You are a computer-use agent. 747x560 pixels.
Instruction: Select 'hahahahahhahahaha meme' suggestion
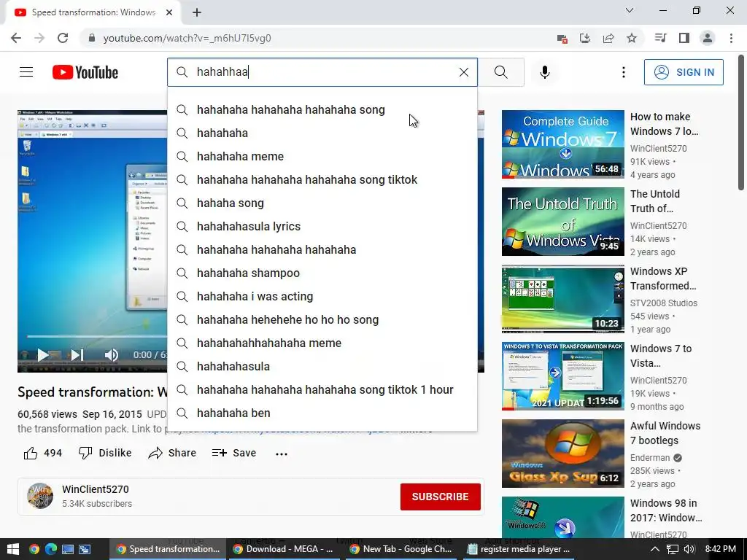tap(322, 343)
